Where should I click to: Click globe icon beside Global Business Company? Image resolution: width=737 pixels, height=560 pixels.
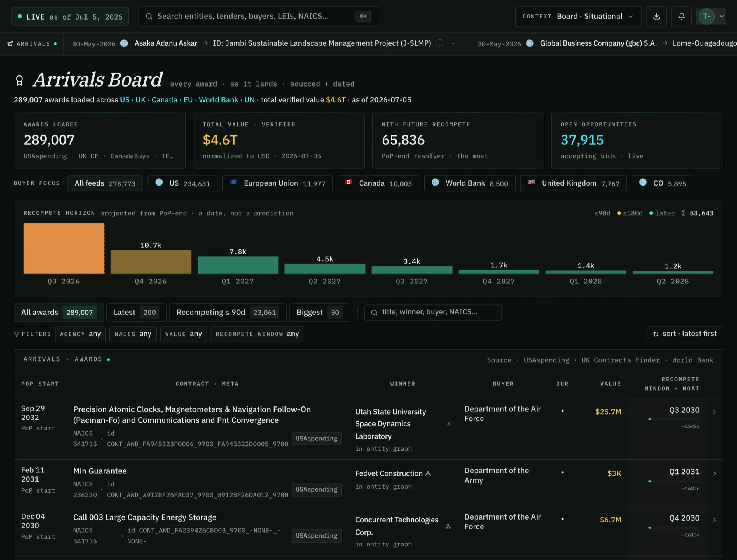point(530,43)
